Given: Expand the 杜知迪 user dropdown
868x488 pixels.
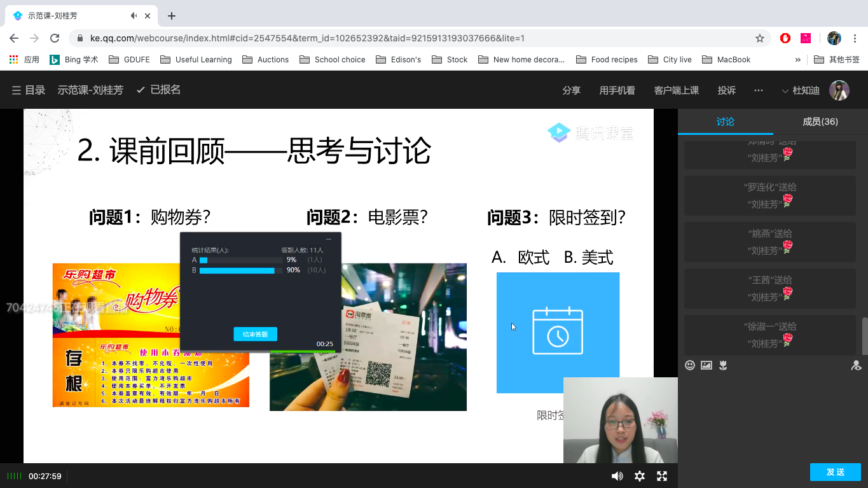Looking at the screenshot, I should 801,90.
